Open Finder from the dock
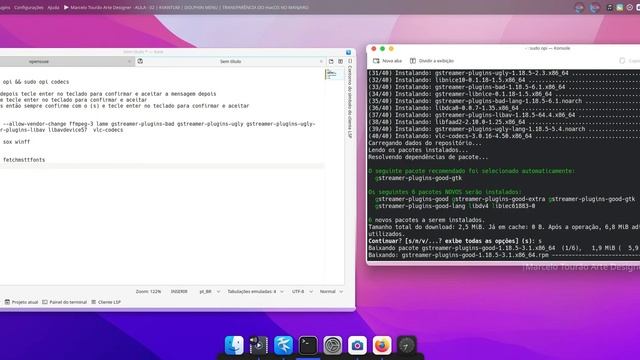This screenshot has width=640, height=360. pyautogui.click(x=234, y=345)
